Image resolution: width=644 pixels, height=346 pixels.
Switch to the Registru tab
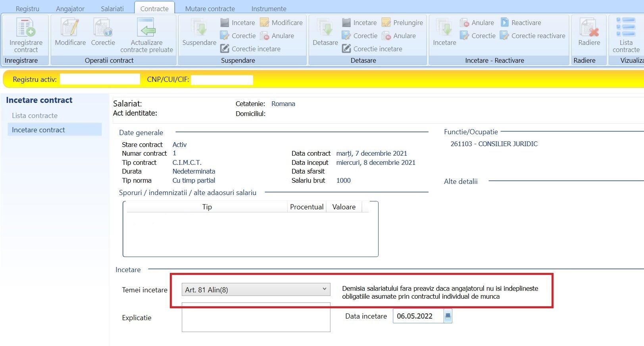pos(27,8)
